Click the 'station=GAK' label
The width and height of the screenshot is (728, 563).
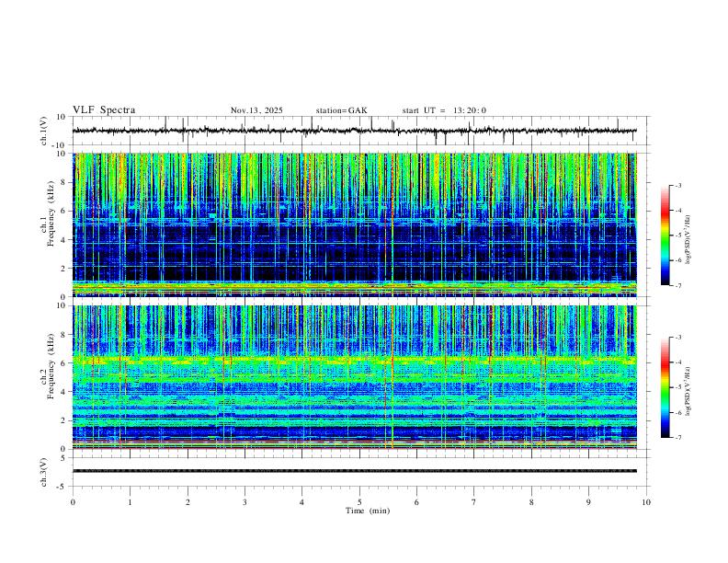coord(341,110)
